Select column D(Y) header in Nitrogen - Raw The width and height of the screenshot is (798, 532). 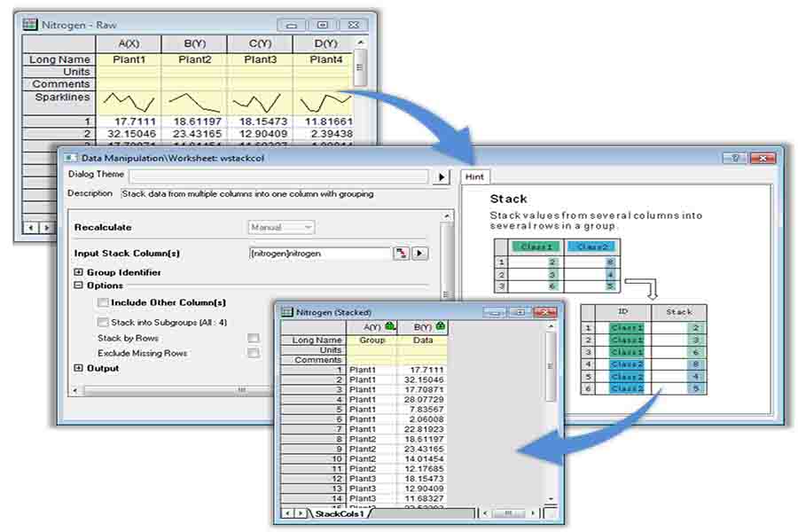[x=323, y=43]
